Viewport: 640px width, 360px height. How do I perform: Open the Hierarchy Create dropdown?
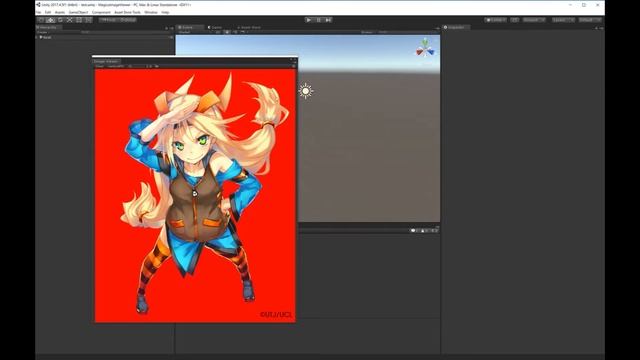[42, 32]
